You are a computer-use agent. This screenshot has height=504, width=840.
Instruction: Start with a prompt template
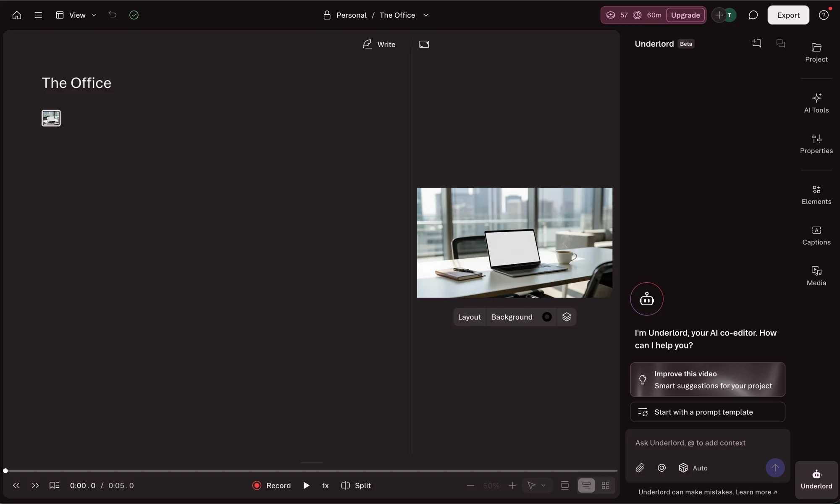tap(708, 412)
